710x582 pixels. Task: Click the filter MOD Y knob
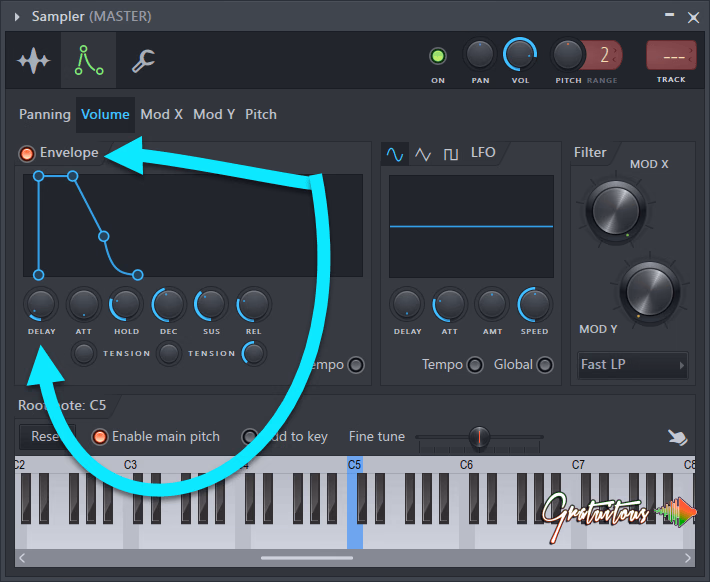[650, 292]
